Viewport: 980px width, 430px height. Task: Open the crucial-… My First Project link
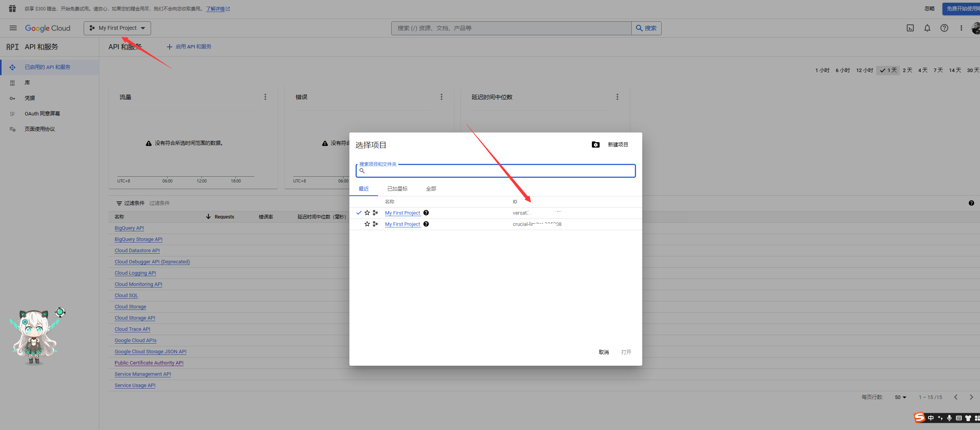[403, 224]
